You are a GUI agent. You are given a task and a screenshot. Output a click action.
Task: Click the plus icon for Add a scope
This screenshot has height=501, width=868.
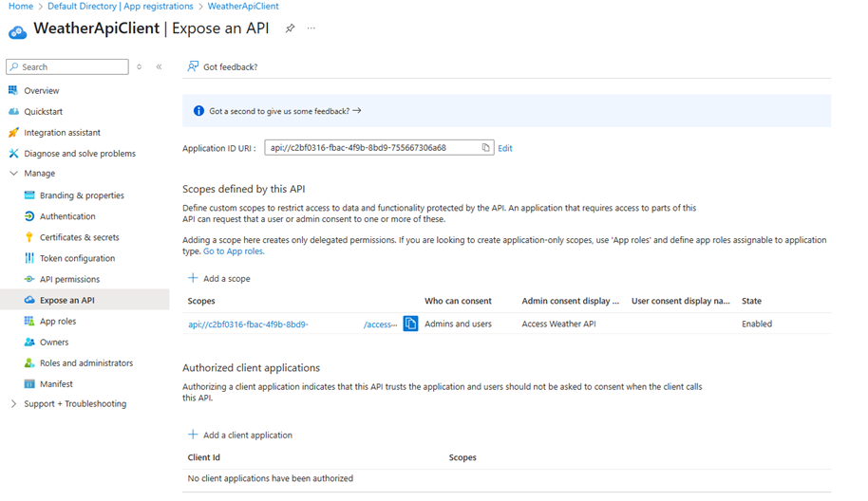[193, 278]
